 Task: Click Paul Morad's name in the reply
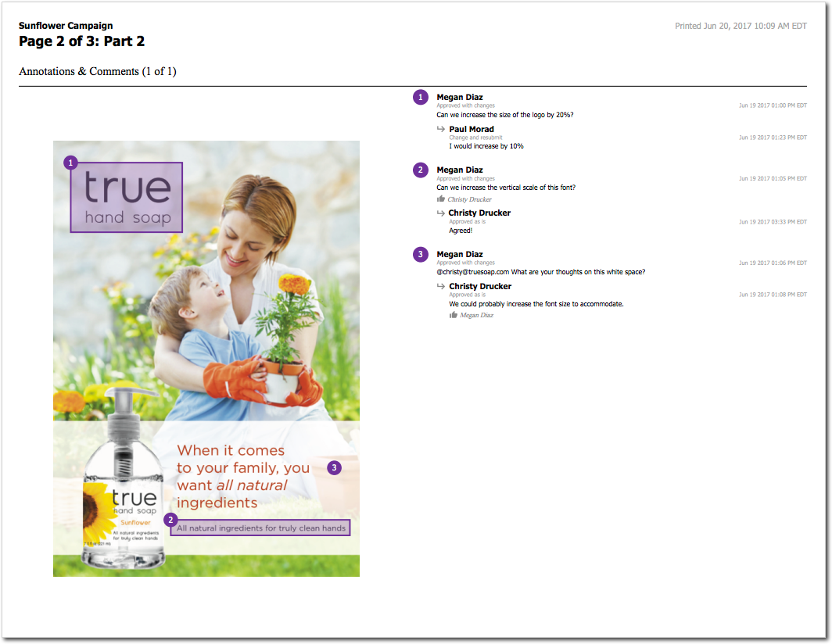(x=471, y=129)
